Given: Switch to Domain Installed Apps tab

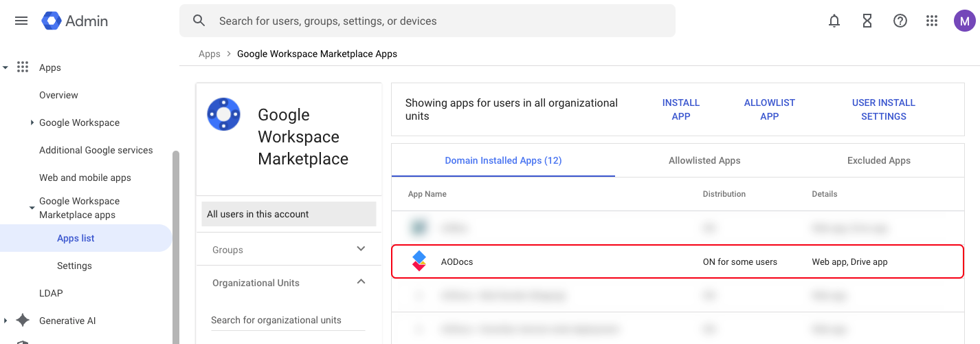Looking at the screenshot, I should pyautogui.click(x=503, y=160).
